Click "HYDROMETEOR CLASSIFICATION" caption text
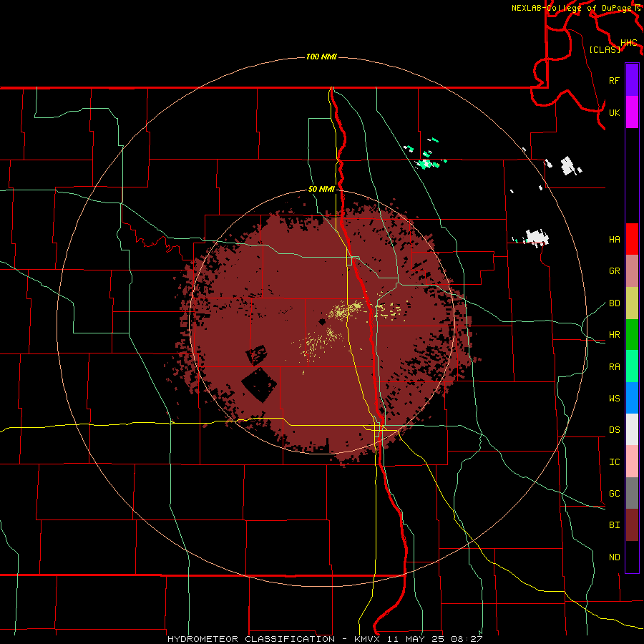The width and height of the screenshot is (644, 644). pos(251,639)
